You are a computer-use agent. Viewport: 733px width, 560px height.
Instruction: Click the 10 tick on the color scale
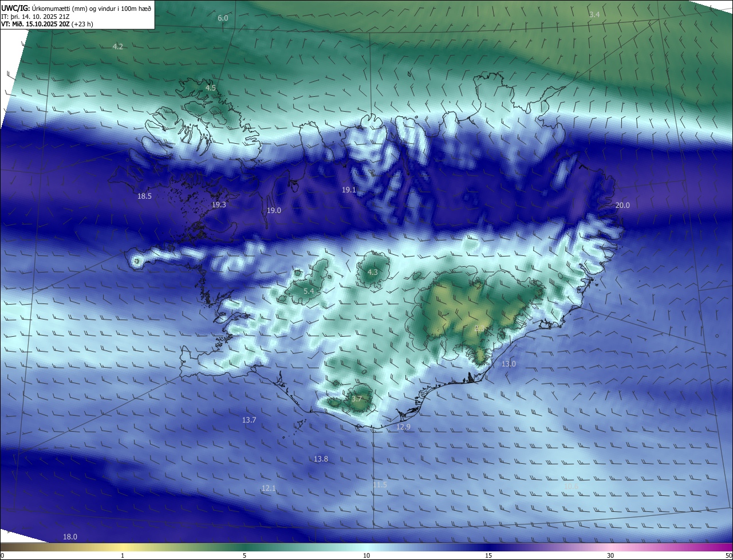click(x=366, y=555)
